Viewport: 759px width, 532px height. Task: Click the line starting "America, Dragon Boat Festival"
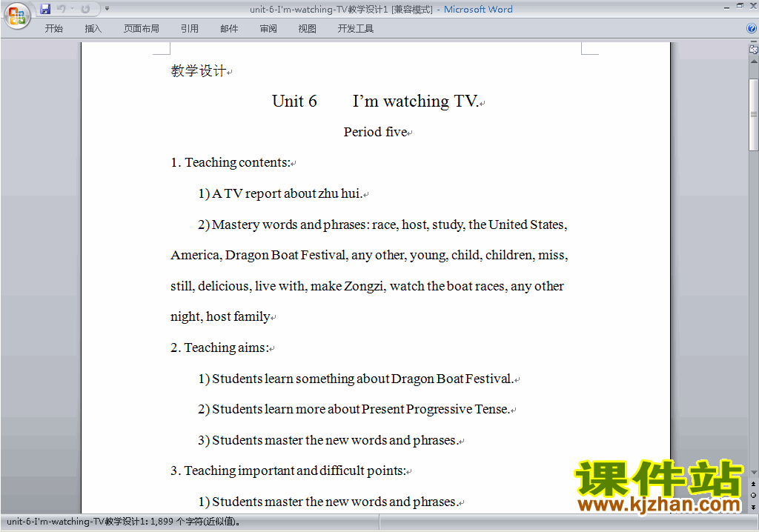click(x=369, y=255)
